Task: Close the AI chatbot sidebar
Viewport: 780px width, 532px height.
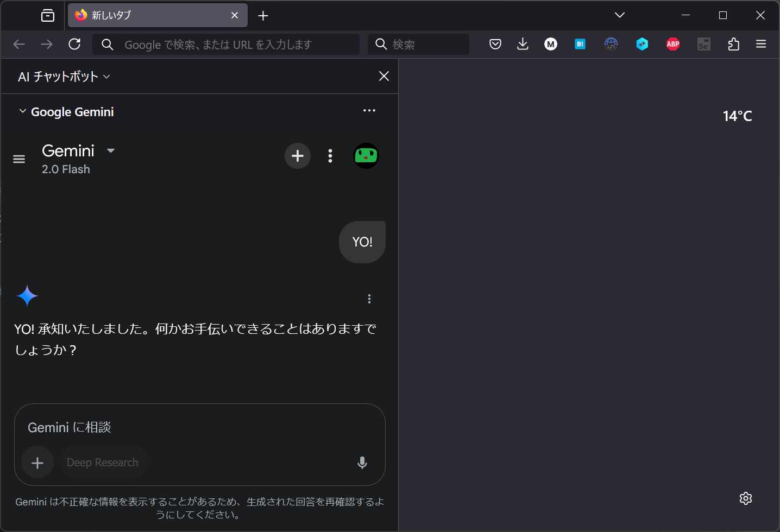Action: tap(384, 76)
